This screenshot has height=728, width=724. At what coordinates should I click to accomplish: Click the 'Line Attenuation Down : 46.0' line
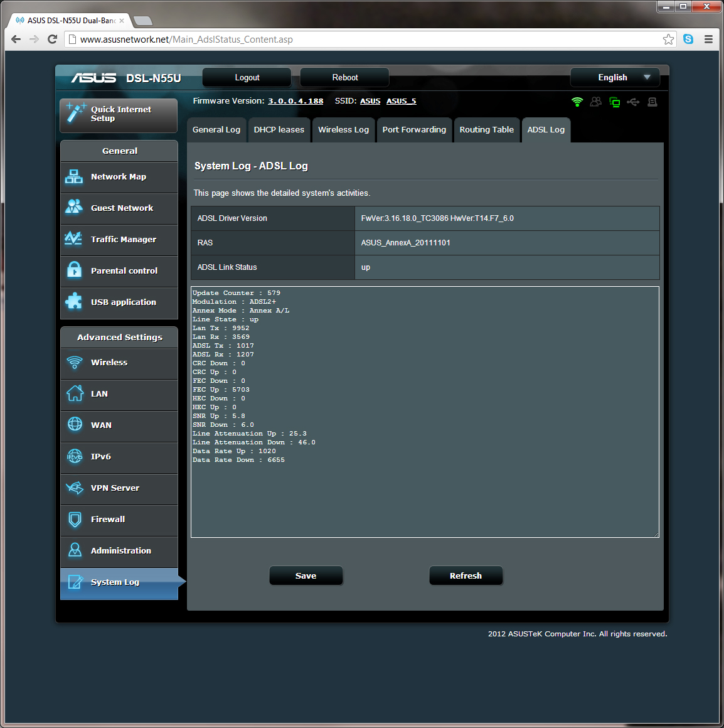coord(254,442)
